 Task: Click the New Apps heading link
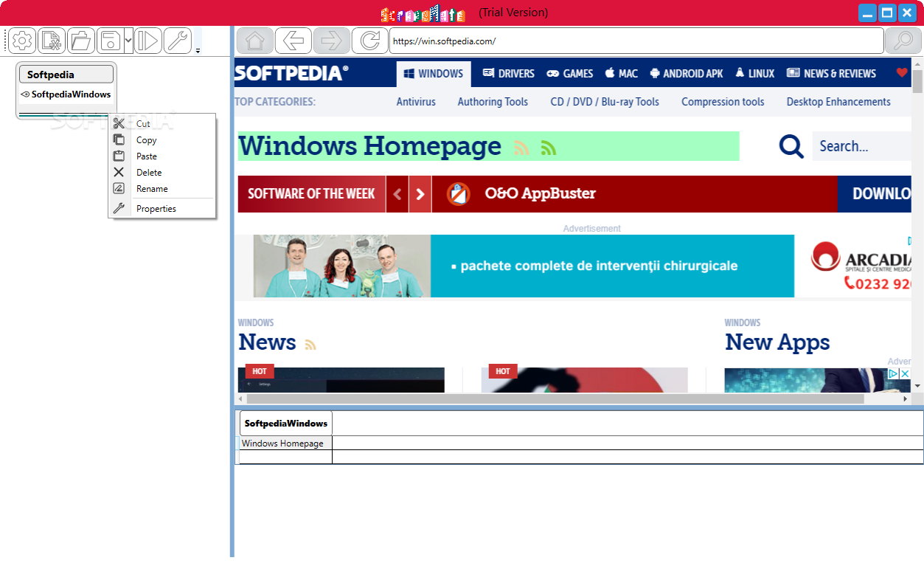point(777,342)
